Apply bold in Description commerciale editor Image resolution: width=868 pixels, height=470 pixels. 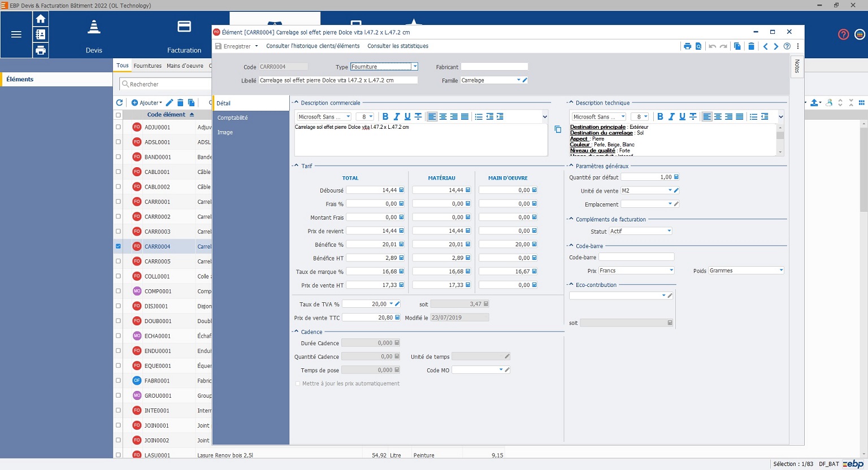point(385,116)
